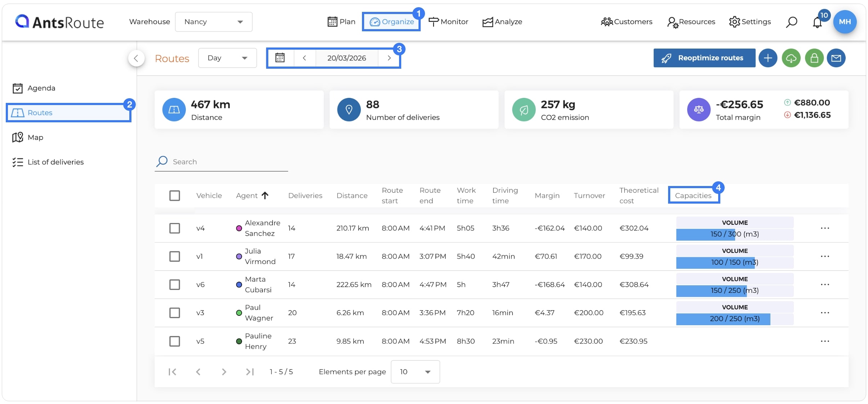
Task: Open the search magnifier in top bar
Action: click(x=791, y=22)
